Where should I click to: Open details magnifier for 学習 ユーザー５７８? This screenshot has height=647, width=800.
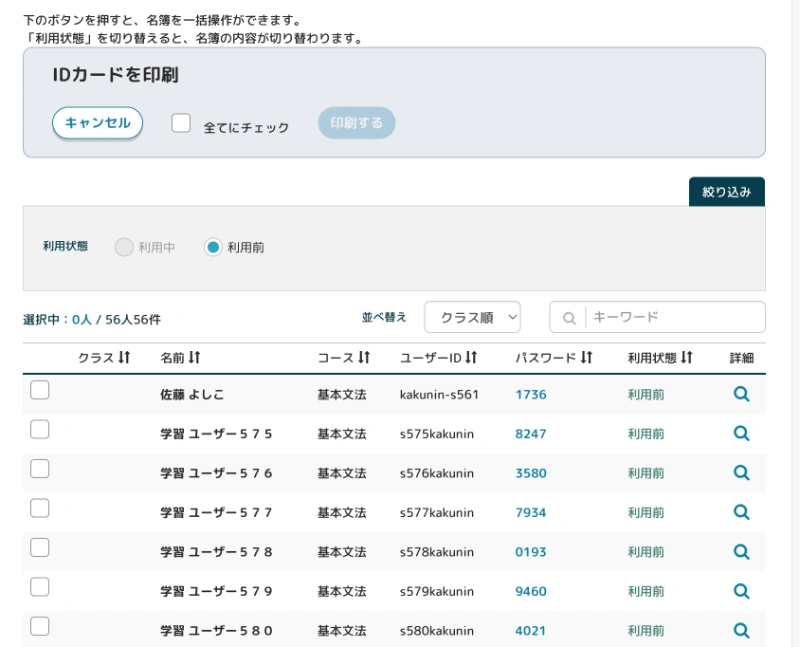pos(741,552)
